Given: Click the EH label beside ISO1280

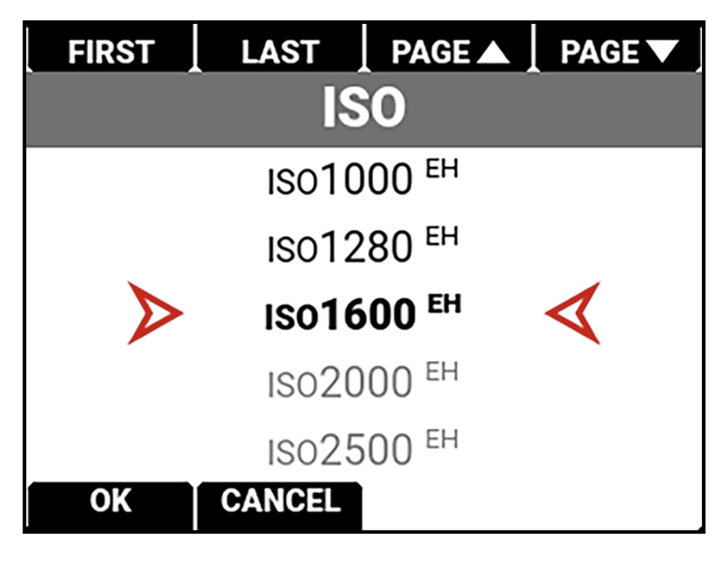Looking at the screenshot, I should 442,236.
